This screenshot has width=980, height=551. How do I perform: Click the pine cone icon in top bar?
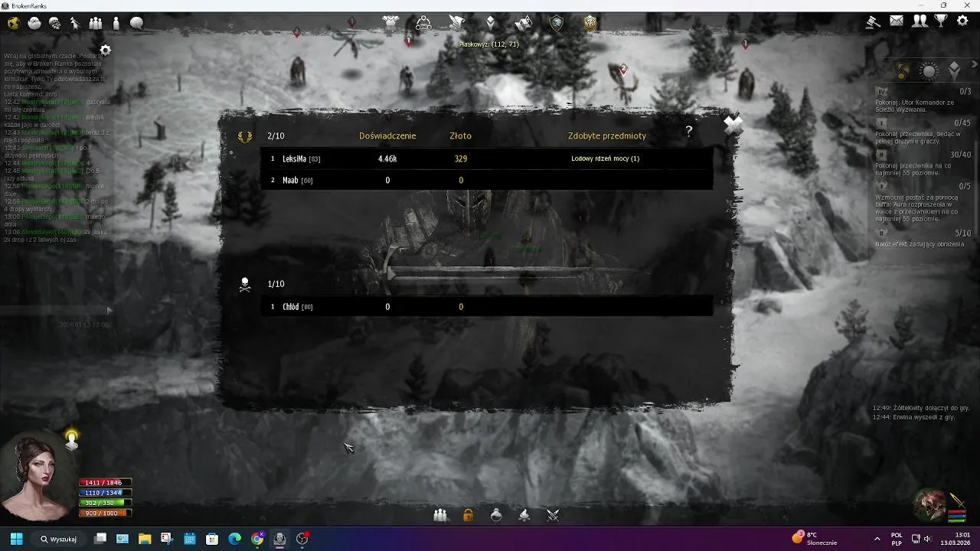[x=55, y=23]
